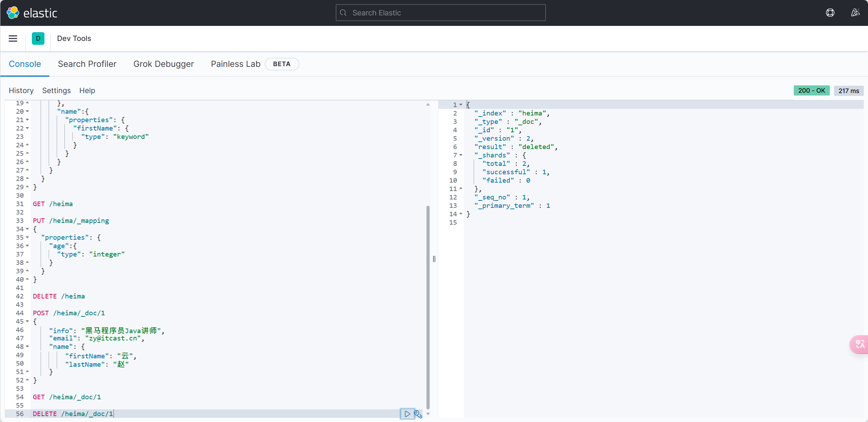Open the hamburger navigation menu
868x422 pixels.
[13, 38]
